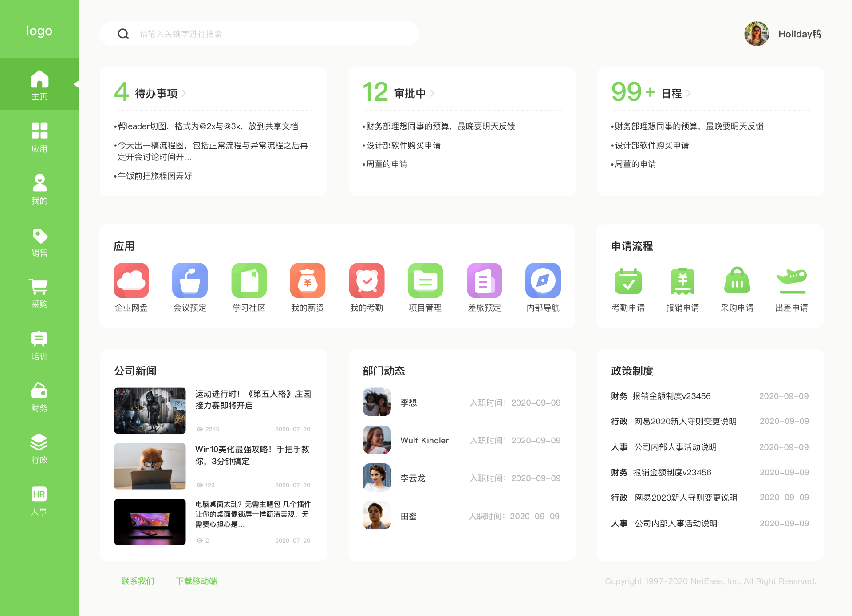The image size is (852, 616).
Task: Expand the 日程 schedule arrow
Action: tap(689, 93)
